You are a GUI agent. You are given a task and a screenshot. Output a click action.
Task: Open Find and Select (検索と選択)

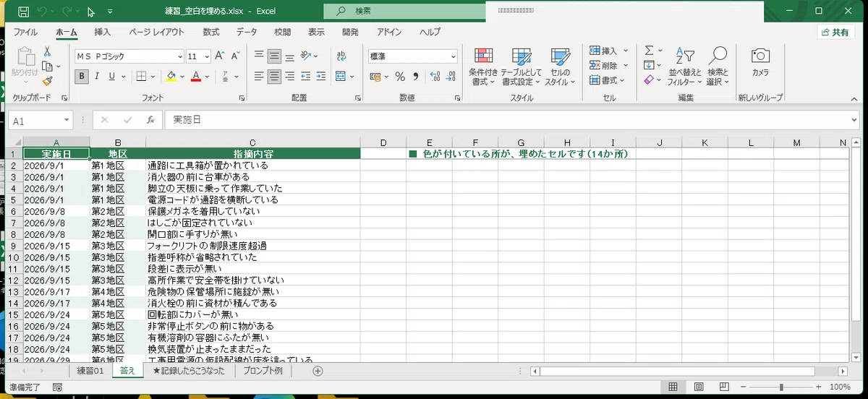[718, 67]
